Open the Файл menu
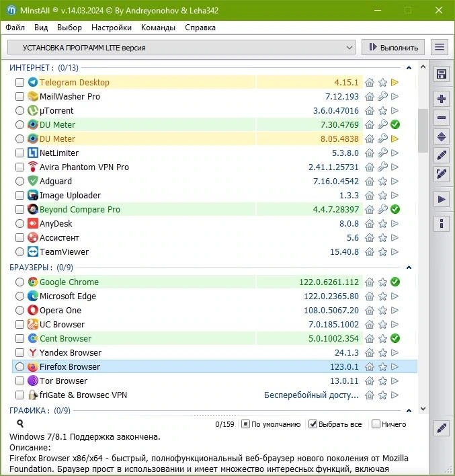 15,28
